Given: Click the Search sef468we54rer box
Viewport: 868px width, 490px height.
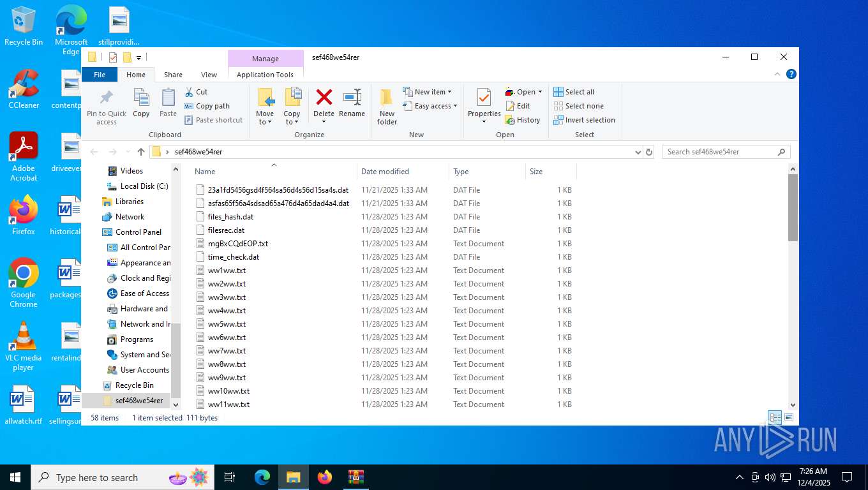Looking at the screenshot, I should click(x=726, y=152).
